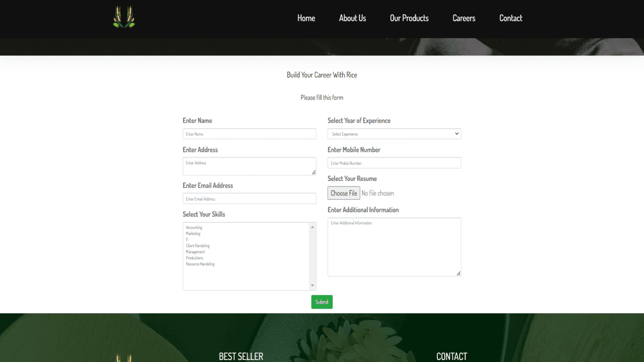
Task: Click the skills list scroll up arrow
Action: click(312, 227)
